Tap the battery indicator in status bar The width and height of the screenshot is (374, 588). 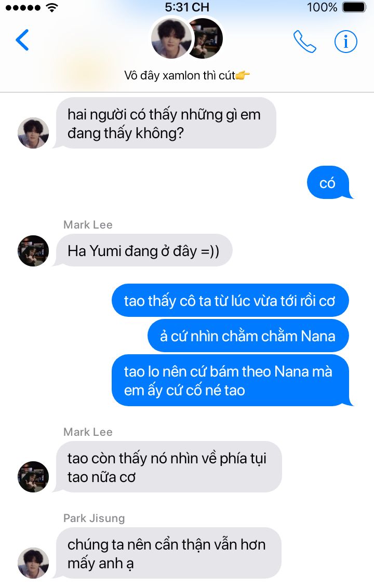coord(354,7)
